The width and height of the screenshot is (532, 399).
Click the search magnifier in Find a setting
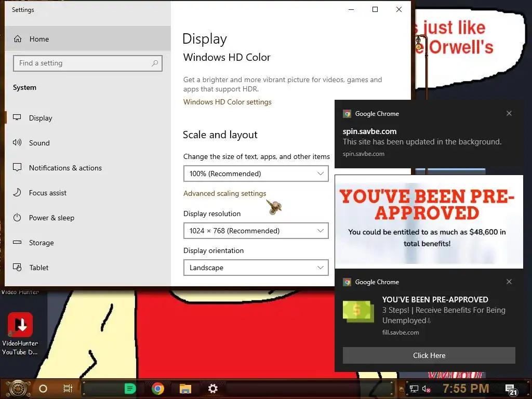pyautogui.click(x=155, y=63)
